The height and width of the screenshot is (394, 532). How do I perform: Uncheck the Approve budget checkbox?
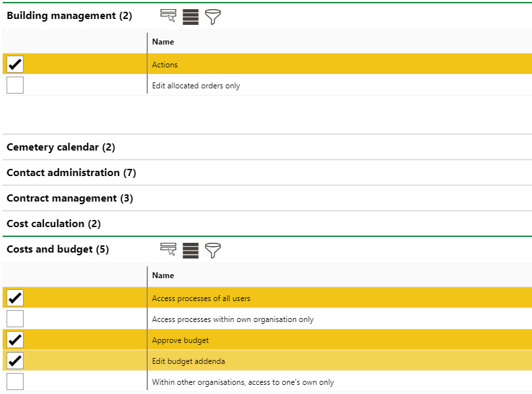pos(15,340)
